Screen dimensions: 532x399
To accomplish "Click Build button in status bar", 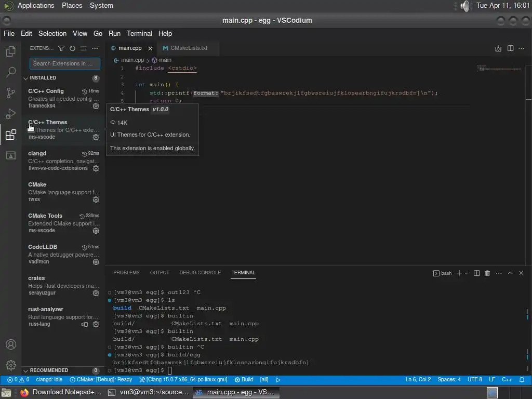I will pyautogui.click(x=244, y=380).
